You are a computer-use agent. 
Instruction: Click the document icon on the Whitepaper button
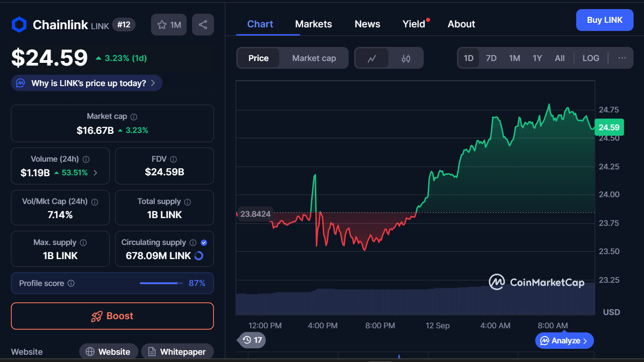[152, 352]
